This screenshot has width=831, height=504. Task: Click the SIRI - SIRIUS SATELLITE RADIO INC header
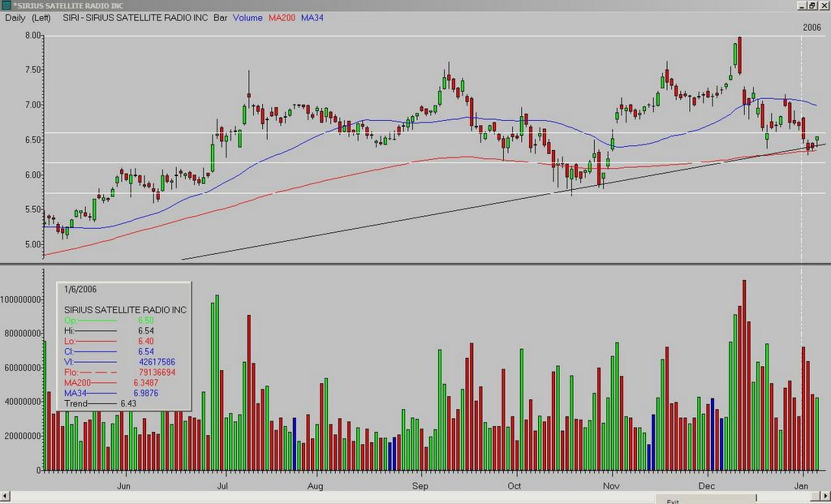(136, 18)
